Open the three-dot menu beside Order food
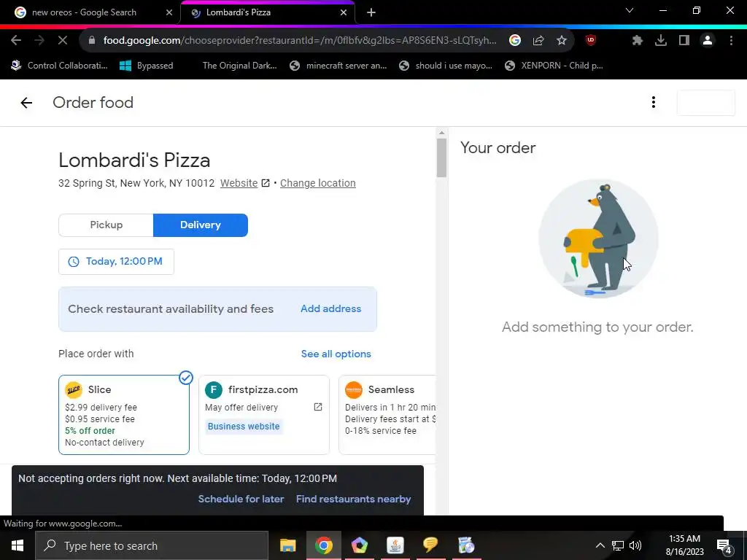The width and height of the screenshot is (747, 560). click(x=653, y=102)
